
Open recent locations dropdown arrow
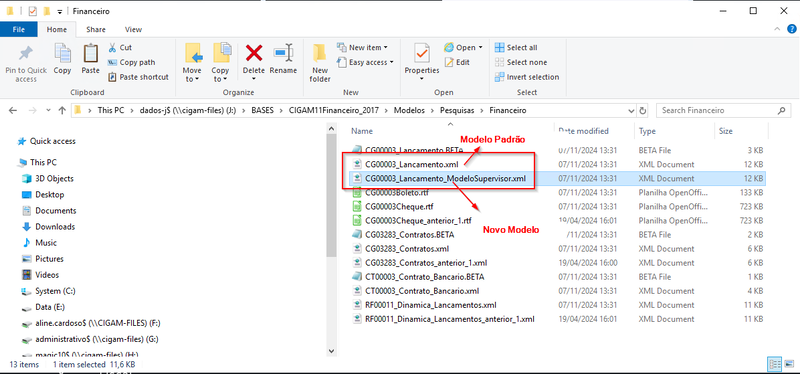click(x=48, y=110)
